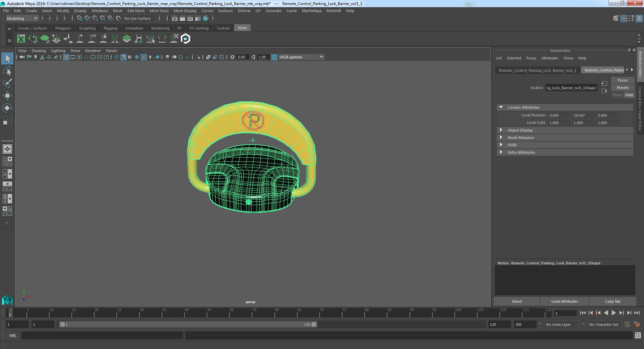Open the Script Editor icon
The width and height of the screenshot is (644, 349).
(x=638, y=335)
